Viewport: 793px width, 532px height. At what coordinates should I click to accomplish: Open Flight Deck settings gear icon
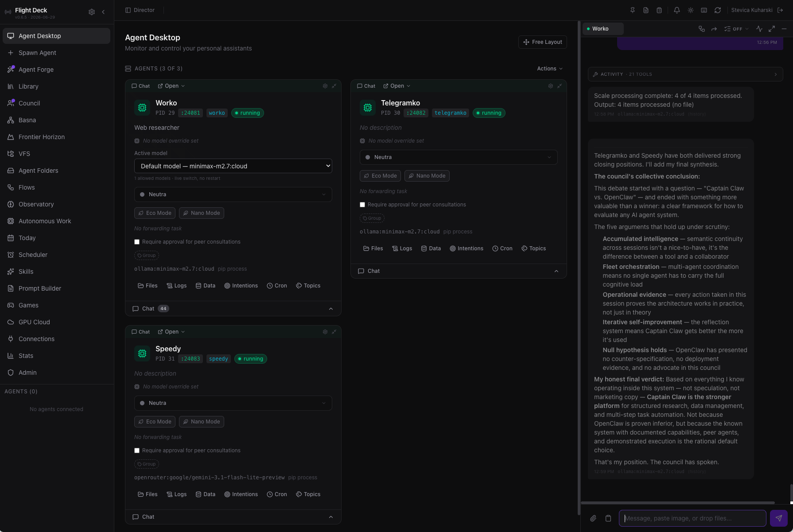92,12
